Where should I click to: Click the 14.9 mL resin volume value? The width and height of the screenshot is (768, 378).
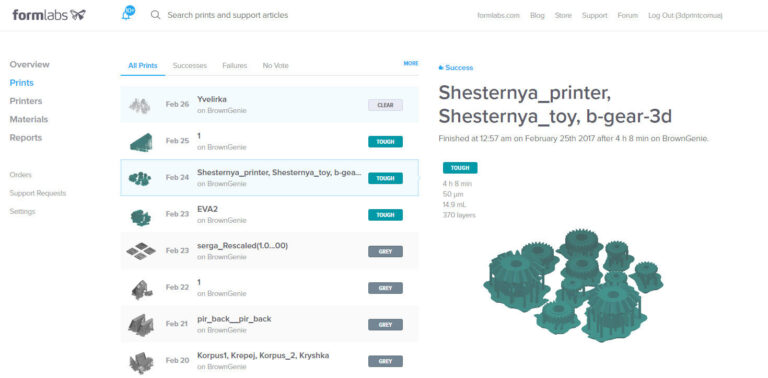[x=454, y=205]
